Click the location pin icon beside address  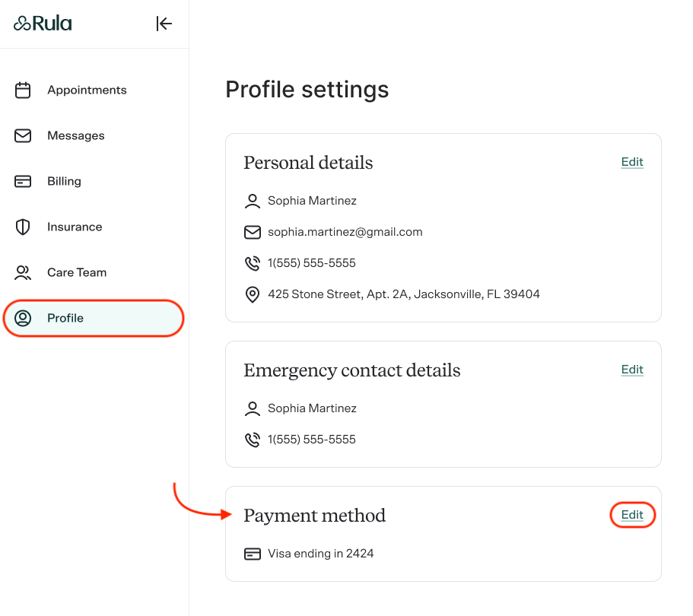coord(253,294)
